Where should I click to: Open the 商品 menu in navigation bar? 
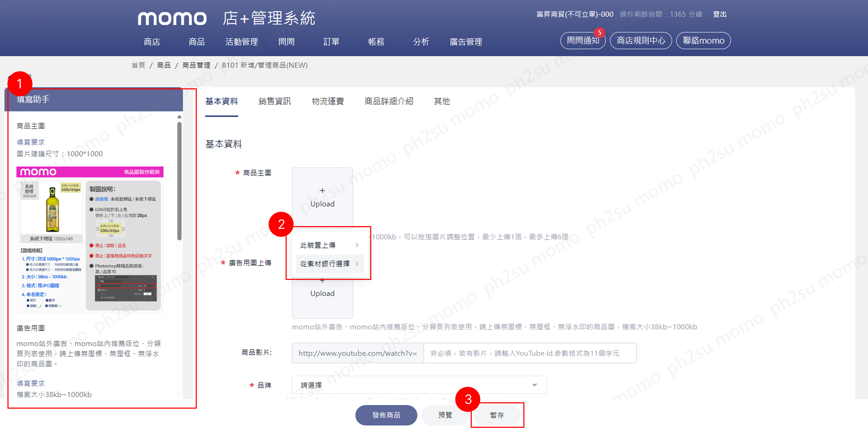tap(197, 42)
